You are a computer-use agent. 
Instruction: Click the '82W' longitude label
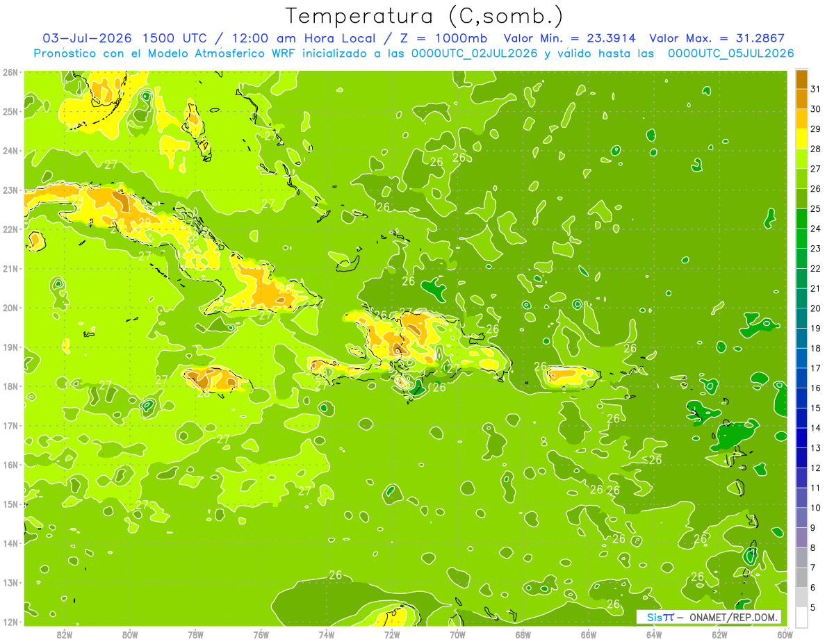click(x=65, y=634)
